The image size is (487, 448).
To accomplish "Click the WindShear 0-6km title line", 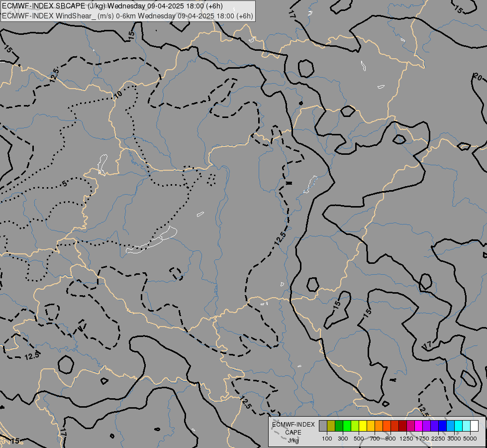I will [128, 16].
